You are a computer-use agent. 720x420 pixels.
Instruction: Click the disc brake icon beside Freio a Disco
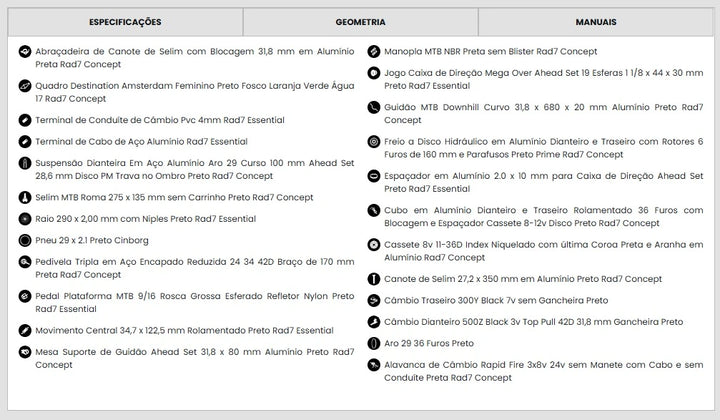[374, 142]
